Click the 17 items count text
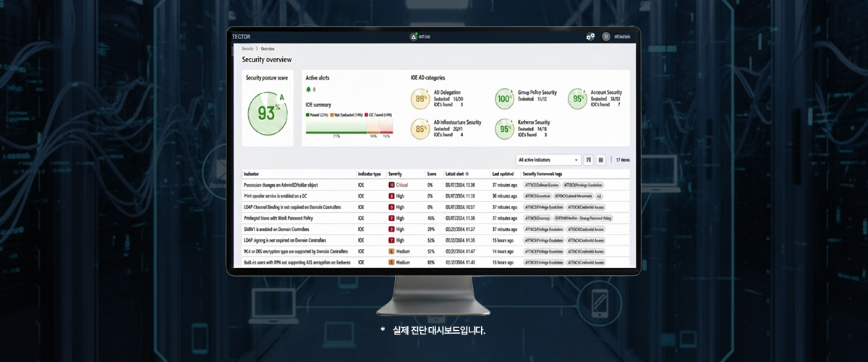868x362 pixels. [x=622, y=160]
